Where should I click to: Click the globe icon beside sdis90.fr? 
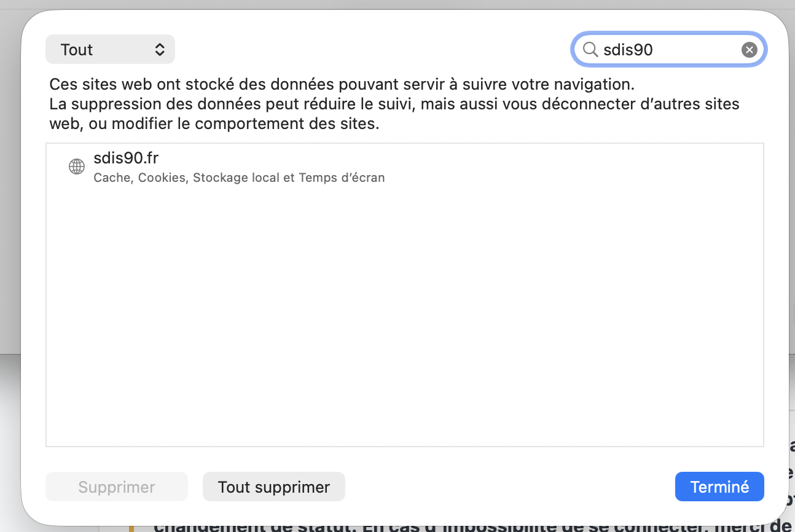pos(77,166)
